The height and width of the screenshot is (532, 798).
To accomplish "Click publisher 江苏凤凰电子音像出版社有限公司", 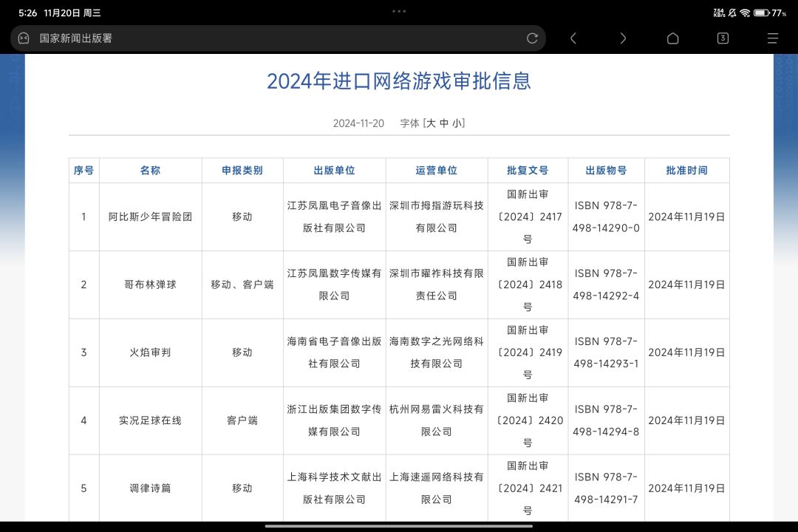I will (x=335, y=217).
